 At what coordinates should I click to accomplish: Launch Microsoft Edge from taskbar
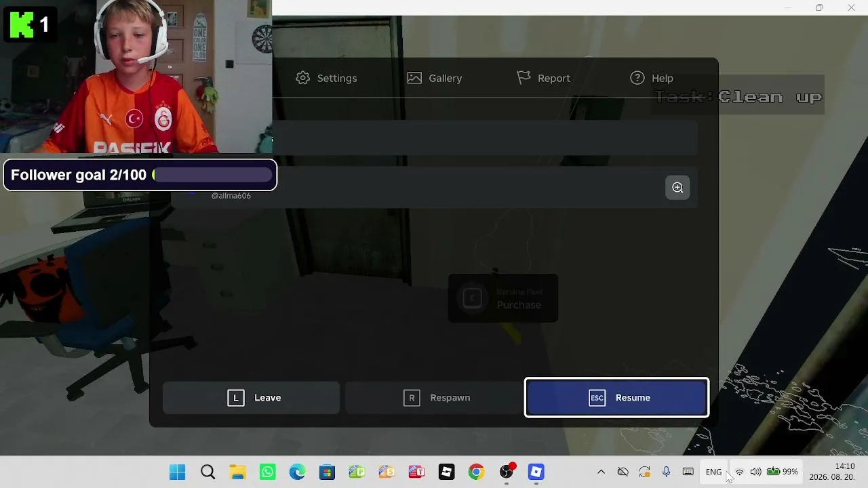pyautogui.click(x=297, y=472)
